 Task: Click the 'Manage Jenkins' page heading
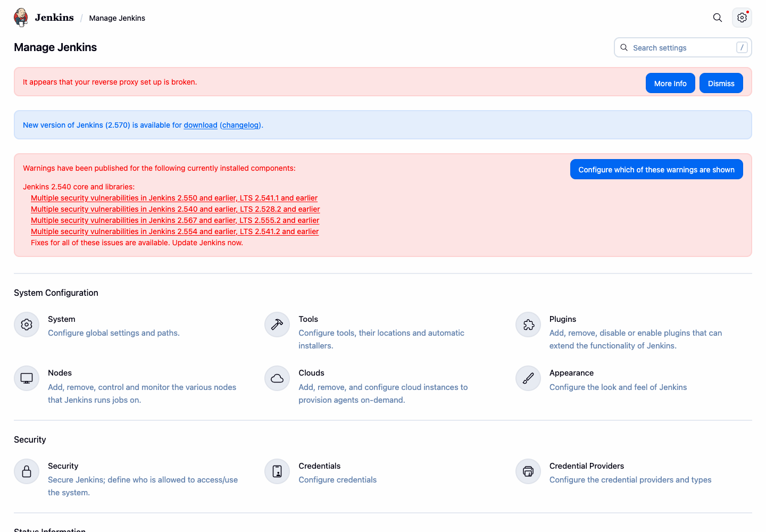(x=55, y=47)
